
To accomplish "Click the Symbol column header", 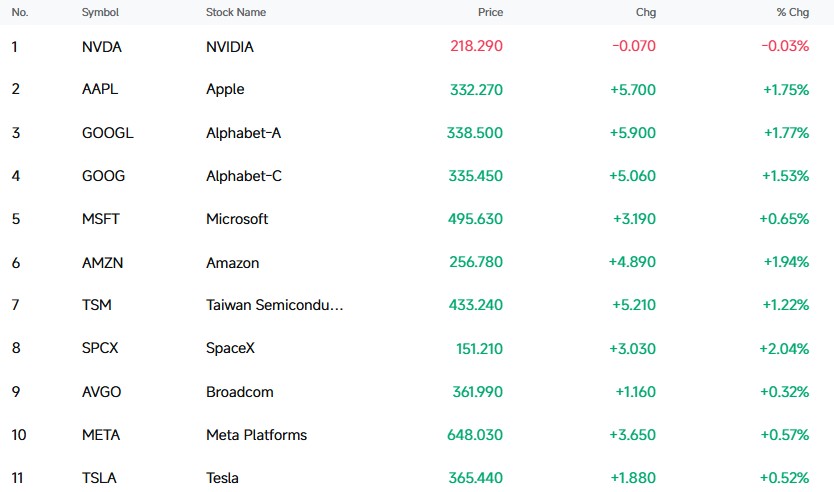I will click(x=100, y=12).
